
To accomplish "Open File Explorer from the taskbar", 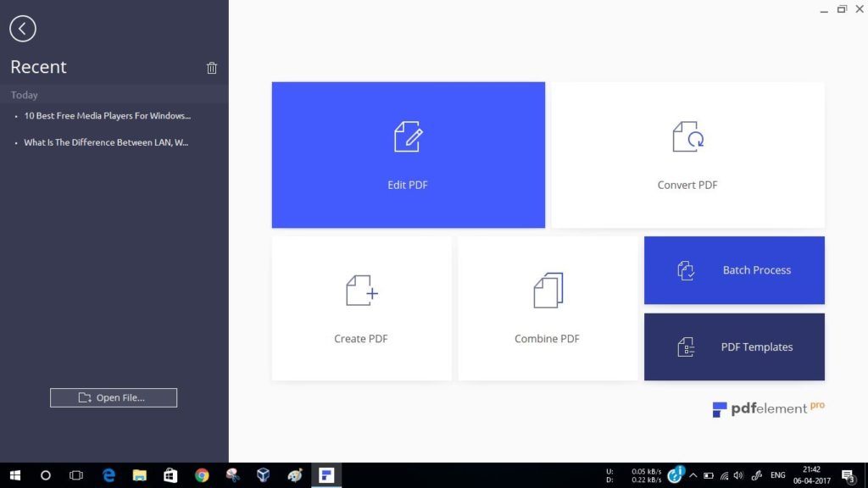I will [139, 475].
